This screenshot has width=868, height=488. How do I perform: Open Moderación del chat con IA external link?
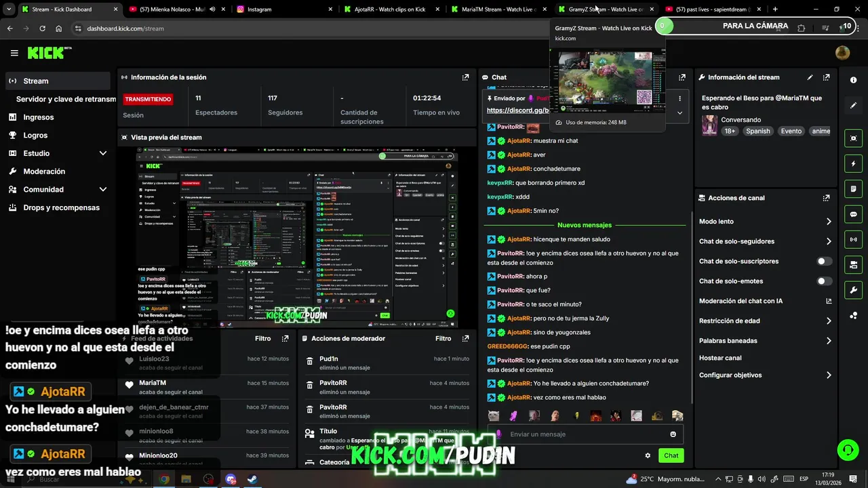click(829, 301)
